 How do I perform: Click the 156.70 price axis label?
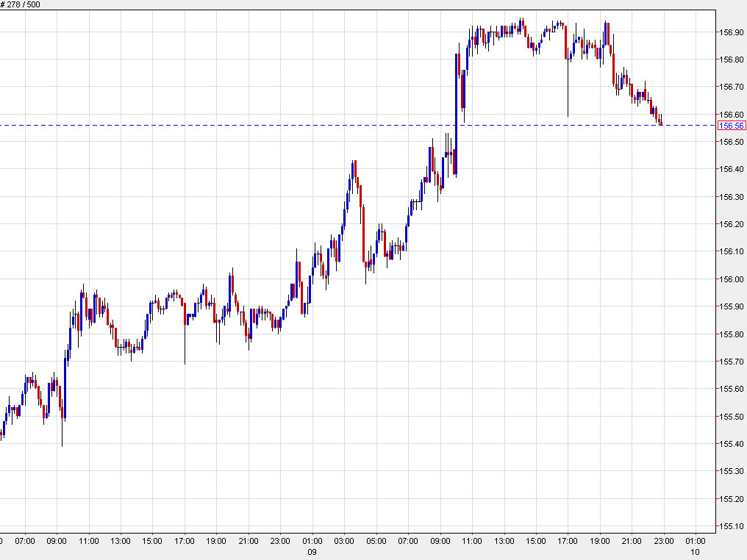click(730, 87)
